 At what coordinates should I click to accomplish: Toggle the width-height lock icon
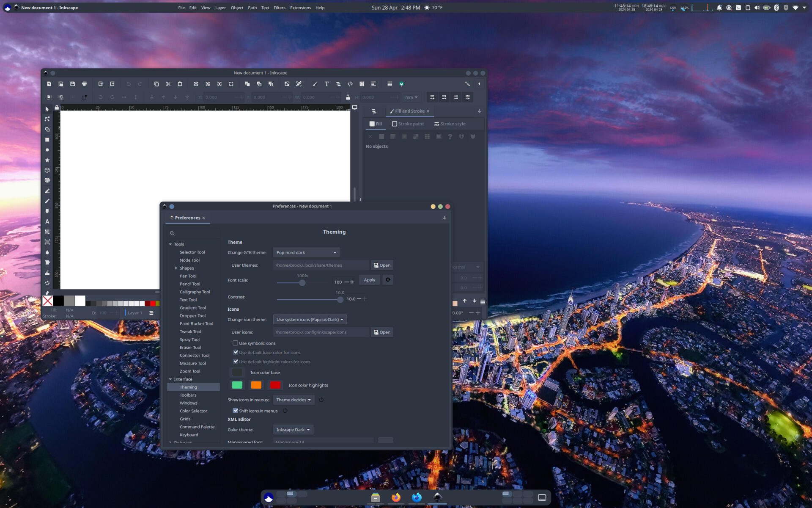coord(348,97)
